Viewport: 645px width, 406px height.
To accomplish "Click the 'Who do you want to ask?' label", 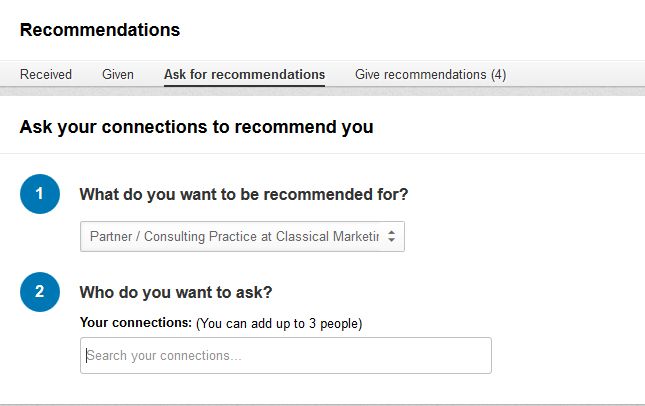I will [176, 292].
